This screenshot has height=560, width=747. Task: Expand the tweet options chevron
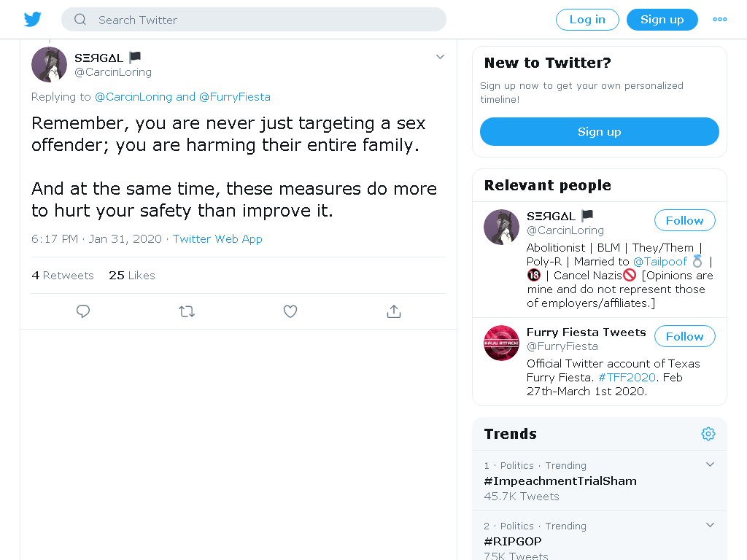coord(440,57)
